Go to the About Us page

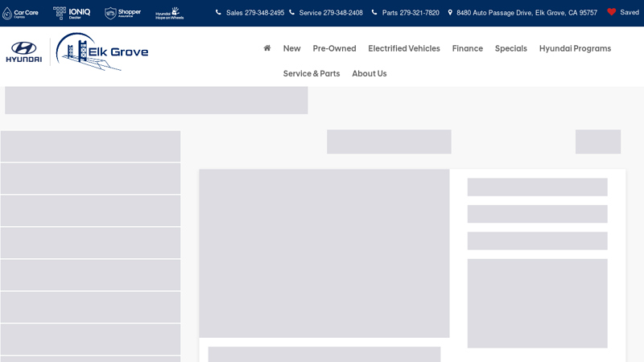(x=369, y=73)
